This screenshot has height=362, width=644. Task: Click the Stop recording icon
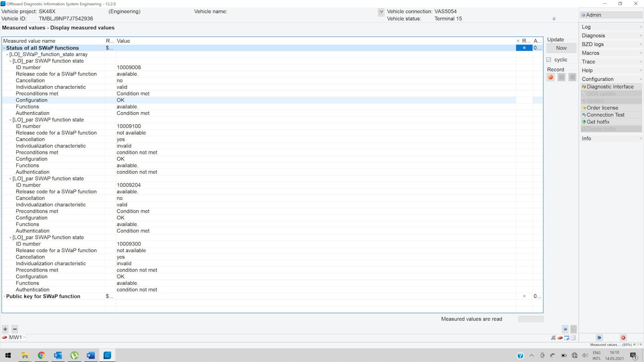[x=572, y=77]
